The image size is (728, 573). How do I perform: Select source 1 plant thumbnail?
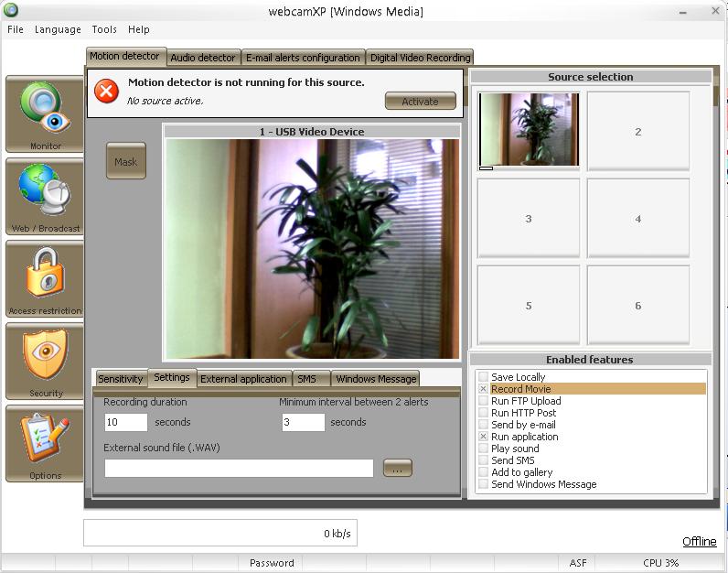point(529,129)
